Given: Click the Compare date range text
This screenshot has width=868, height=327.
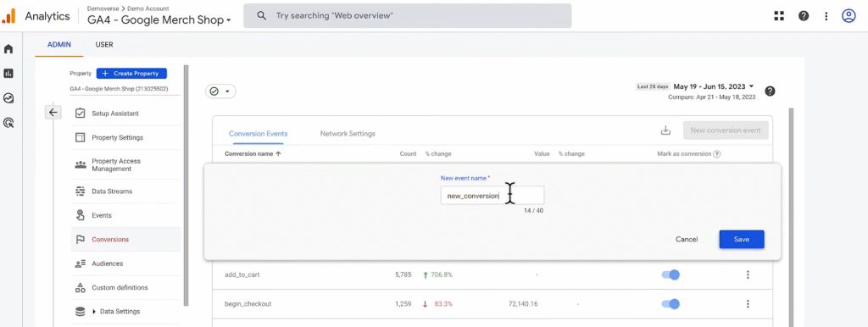Looking at the screenshot, I should (712, 97).
